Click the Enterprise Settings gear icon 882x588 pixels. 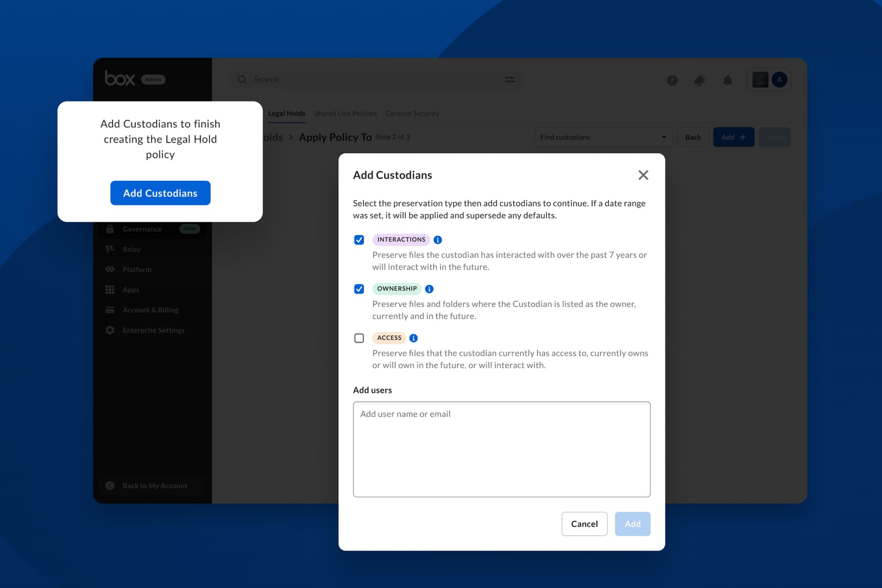click(110, 330)
